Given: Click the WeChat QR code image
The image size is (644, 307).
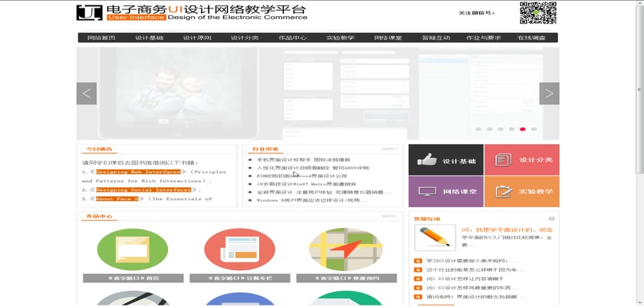Looking at the screenshot, I should click(537, 13).
